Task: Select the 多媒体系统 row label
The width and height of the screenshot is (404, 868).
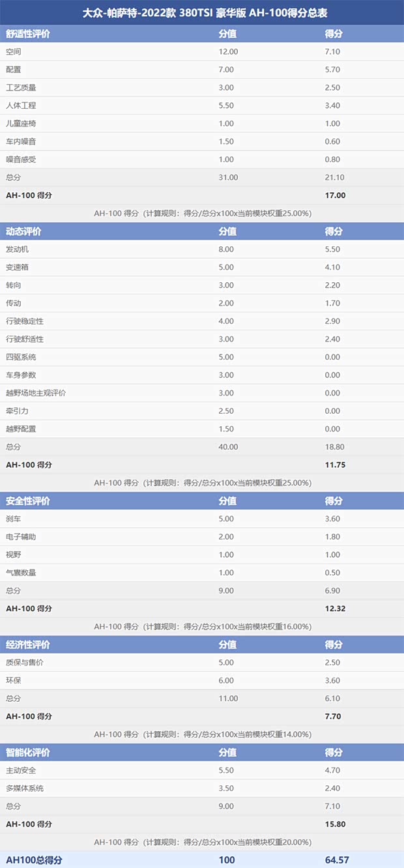Action: (25, 788)
